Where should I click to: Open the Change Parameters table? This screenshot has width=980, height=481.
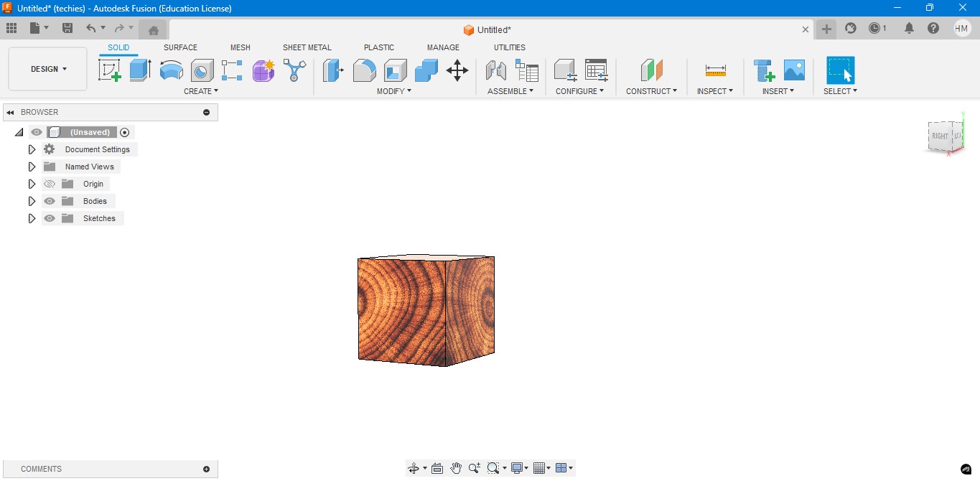click(596, 70)
